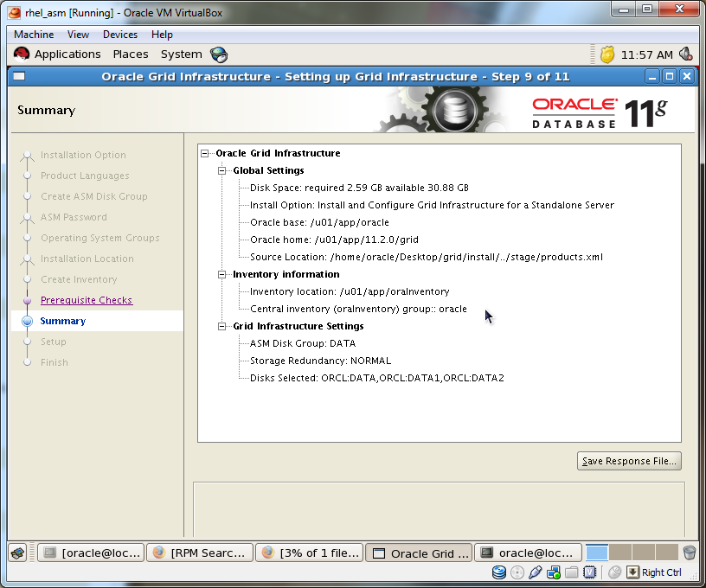Open the Places menu
The height and width of the screenshot is (588, 706).
[x=131, y=54]
